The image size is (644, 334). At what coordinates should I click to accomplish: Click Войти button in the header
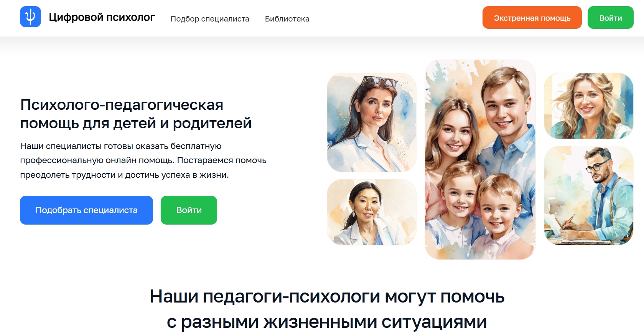pos(611,18)
